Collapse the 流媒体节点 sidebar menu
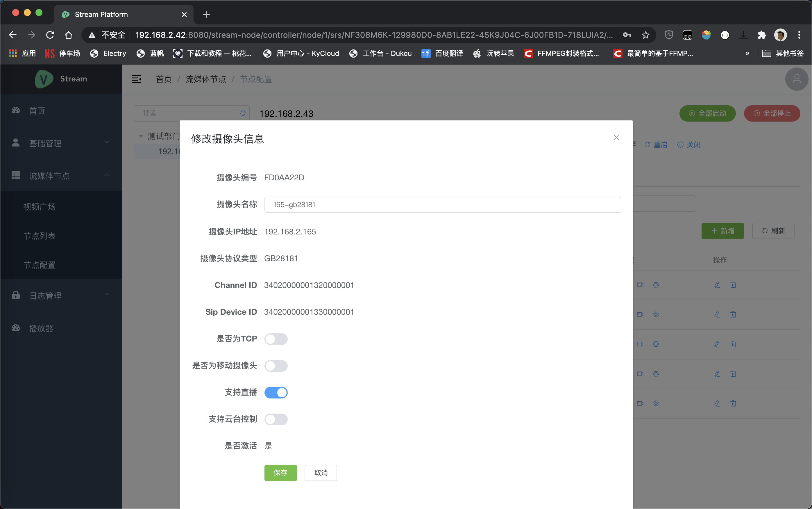 pos(60,176)
